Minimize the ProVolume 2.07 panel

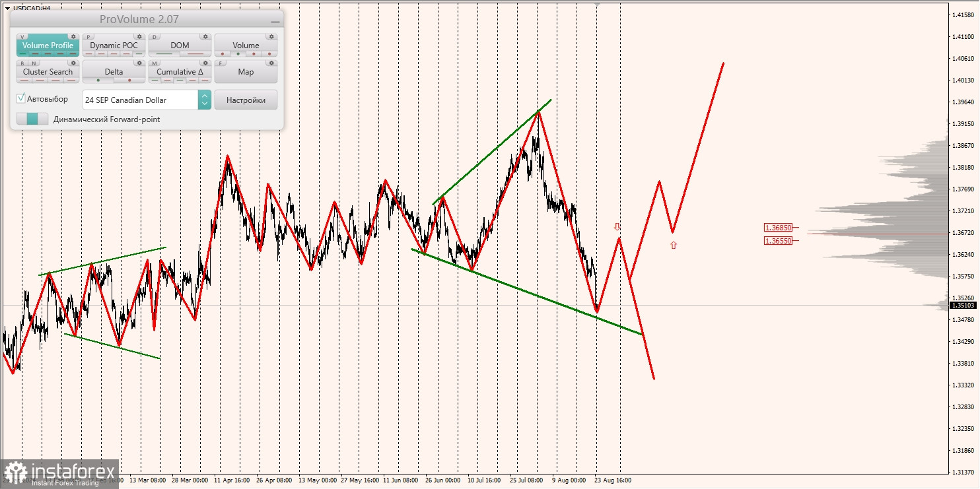[275, 22]
